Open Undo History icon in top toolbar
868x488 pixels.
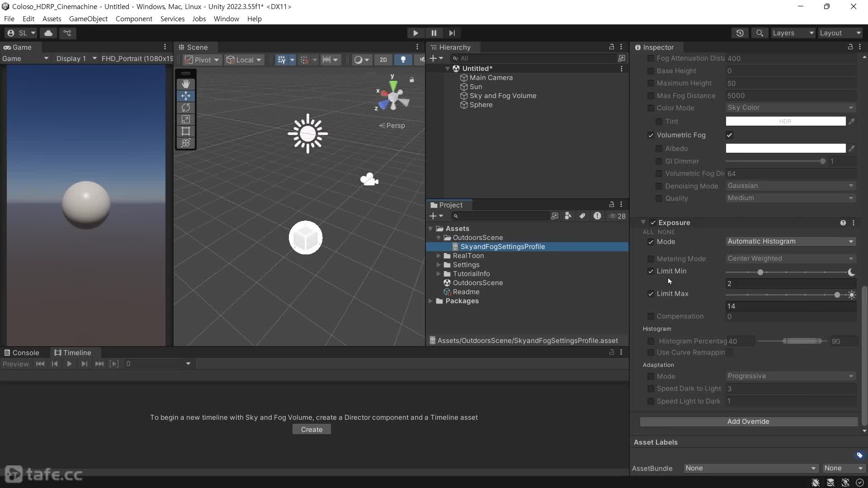click(740, 33)
